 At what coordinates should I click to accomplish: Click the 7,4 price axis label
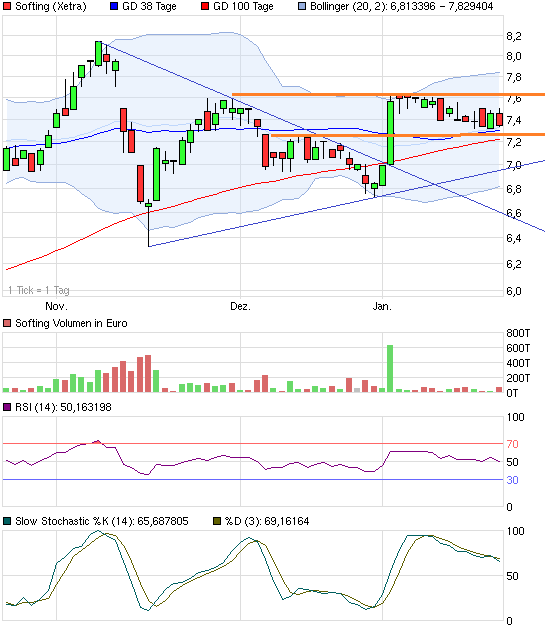[514, 120]
